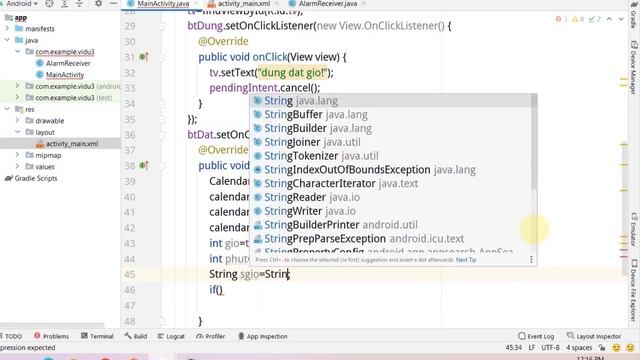Choose StringIndexOutOfBoundsException suggestion
Image resolution: width=640 pixels, height=360 pixels.
391,169
